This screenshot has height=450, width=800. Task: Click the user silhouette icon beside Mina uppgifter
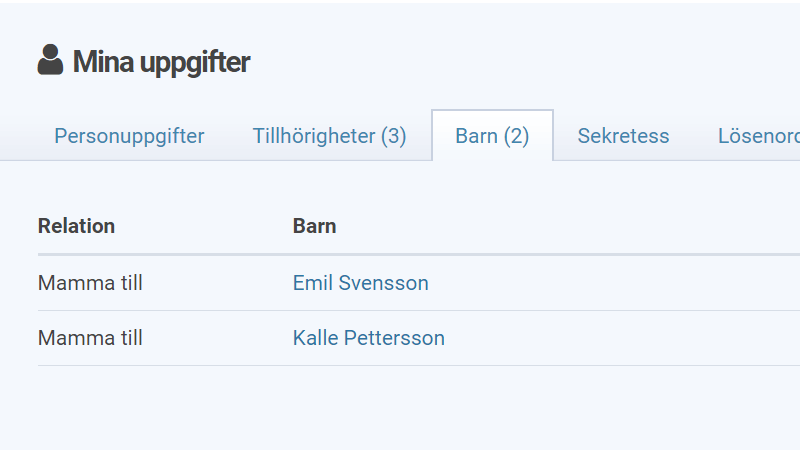tap(50, 61)
